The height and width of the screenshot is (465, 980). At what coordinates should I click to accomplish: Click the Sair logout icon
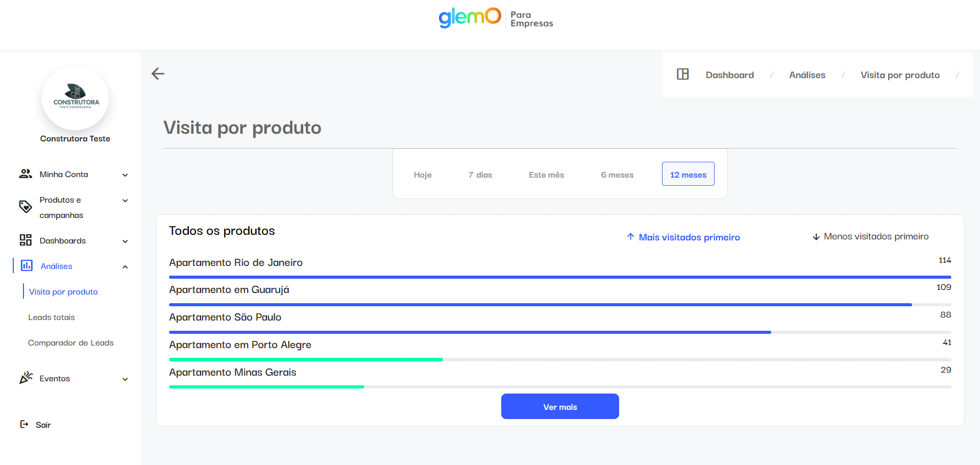pos(24,424)
